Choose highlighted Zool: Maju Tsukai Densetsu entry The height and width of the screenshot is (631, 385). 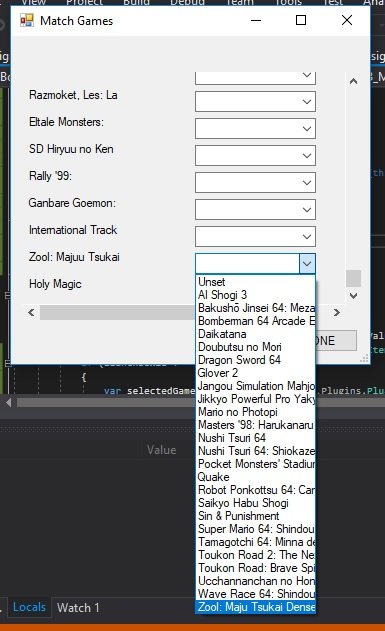pos(255,606)
